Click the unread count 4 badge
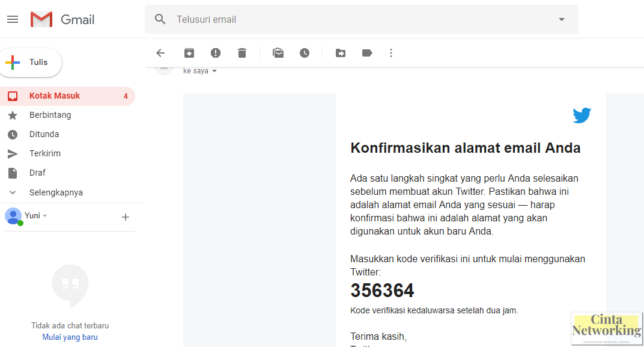 point(126,96)
